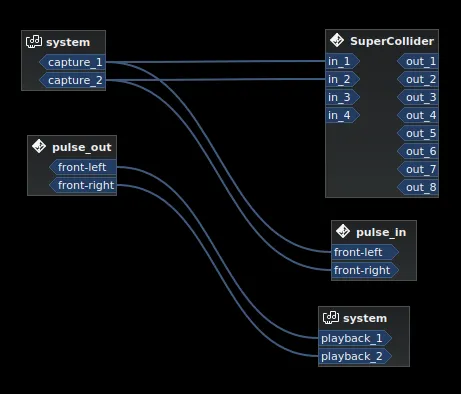Select the SuperCollider out_1 port

click(418, 61)
